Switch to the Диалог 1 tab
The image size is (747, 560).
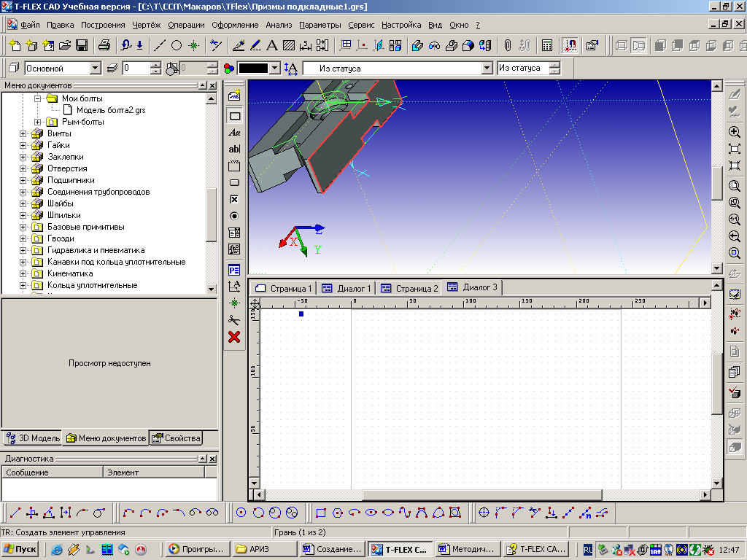(x=347, y=288)
